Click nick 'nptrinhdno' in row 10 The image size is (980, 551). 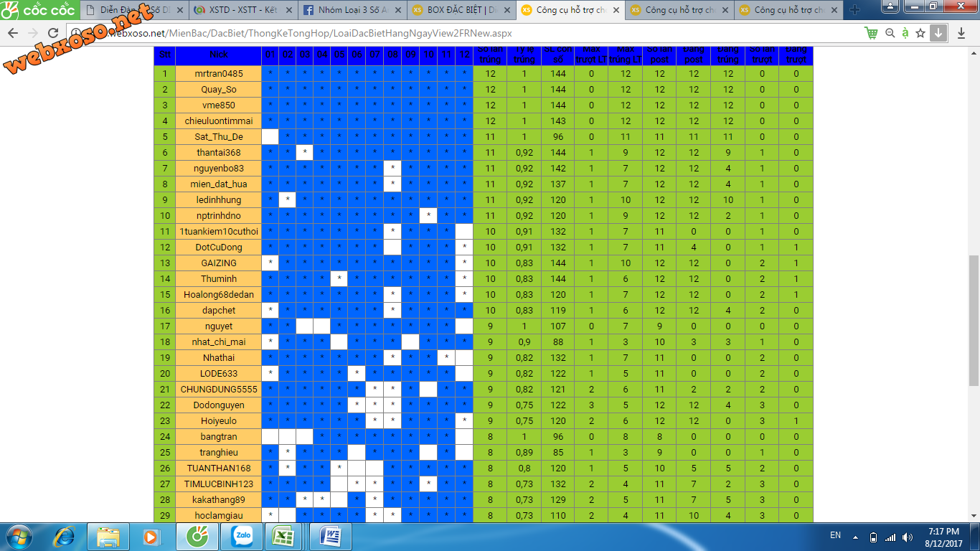point(219,215)
